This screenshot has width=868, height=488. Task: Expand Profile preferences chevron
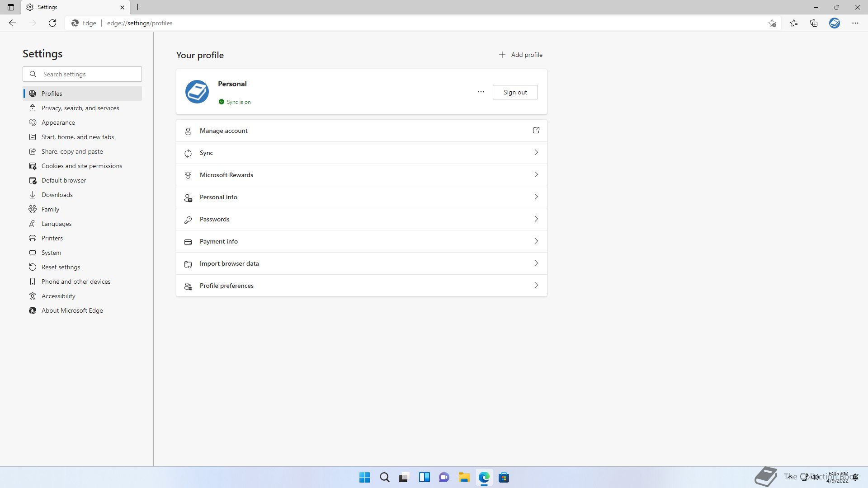536,285
